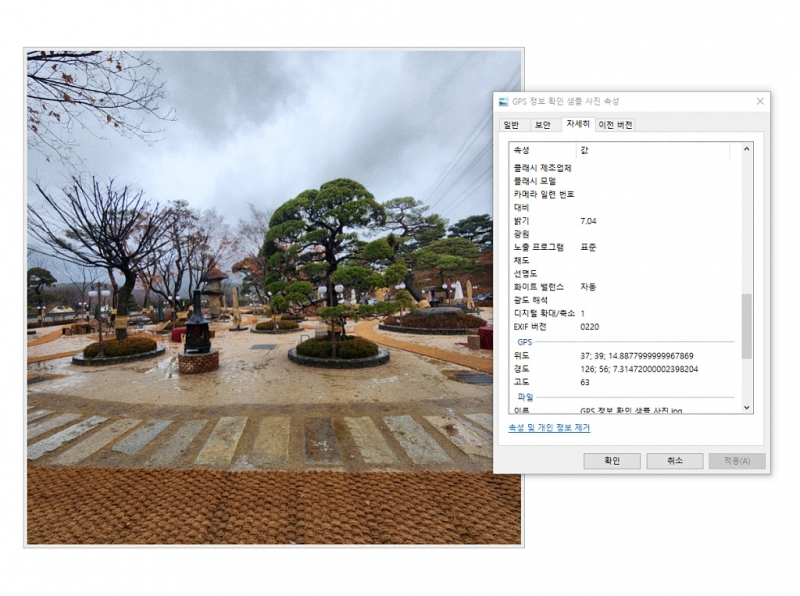Click the scroll up arrow in property list
The height and width of the screenshot is (596, 800).
746,150
